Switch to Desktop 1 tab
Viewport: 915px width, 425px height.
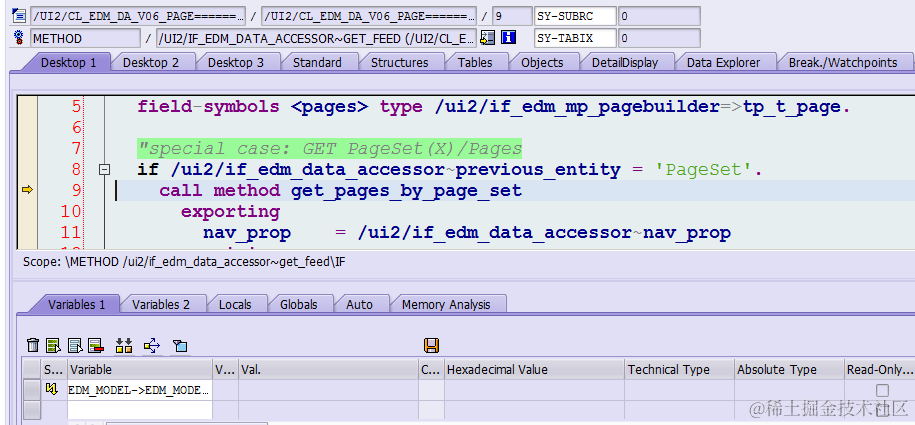[x=68, y=62]
